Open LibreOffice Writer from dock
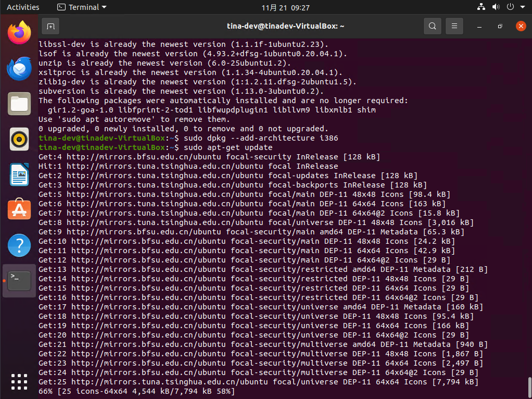Screen dimensions: 532x399 [x=19, y=174]
